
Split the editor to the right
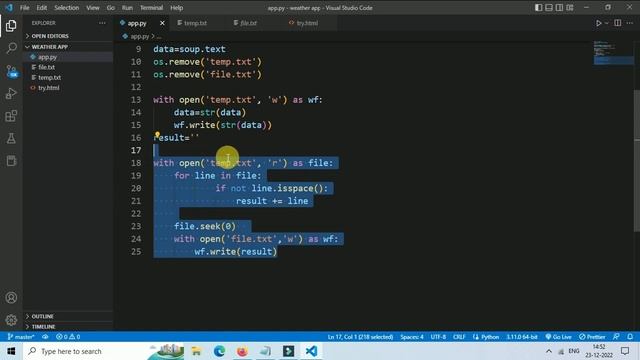tap(618, 23)
